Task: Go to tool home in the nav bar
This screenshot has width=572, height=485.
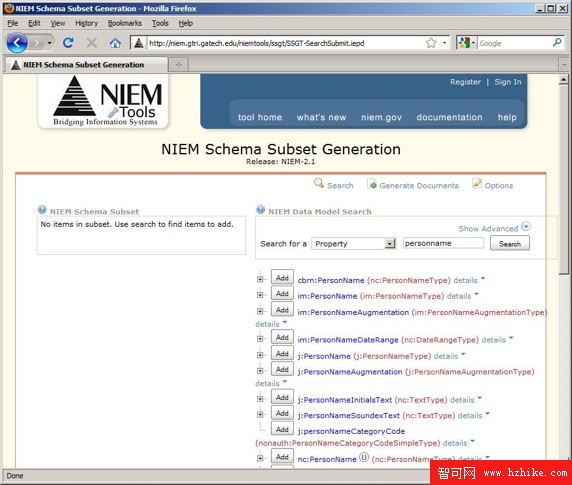Action: click(260, 117)
